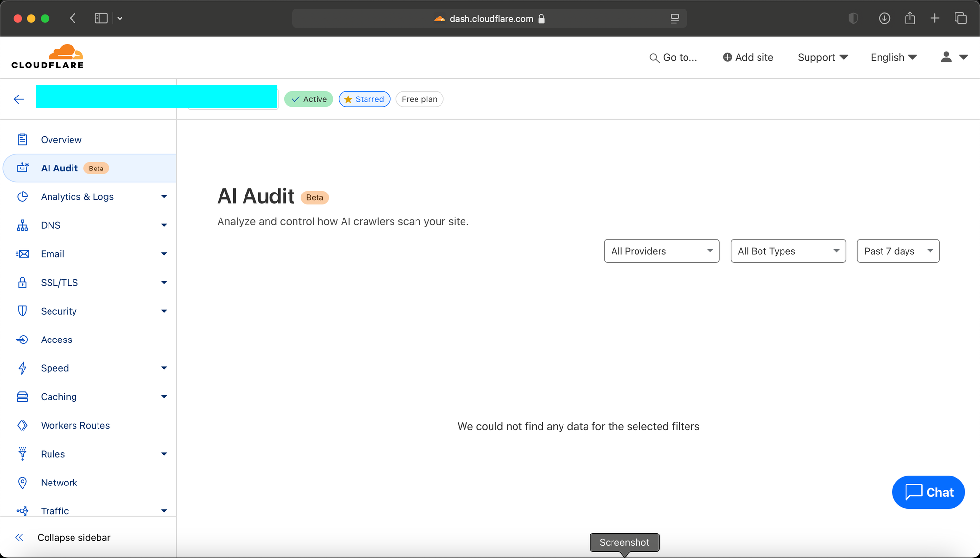This screenshot has width=980, height=558.
Task: Click the Speed lightning bolt icon
Action: [23, 368]
